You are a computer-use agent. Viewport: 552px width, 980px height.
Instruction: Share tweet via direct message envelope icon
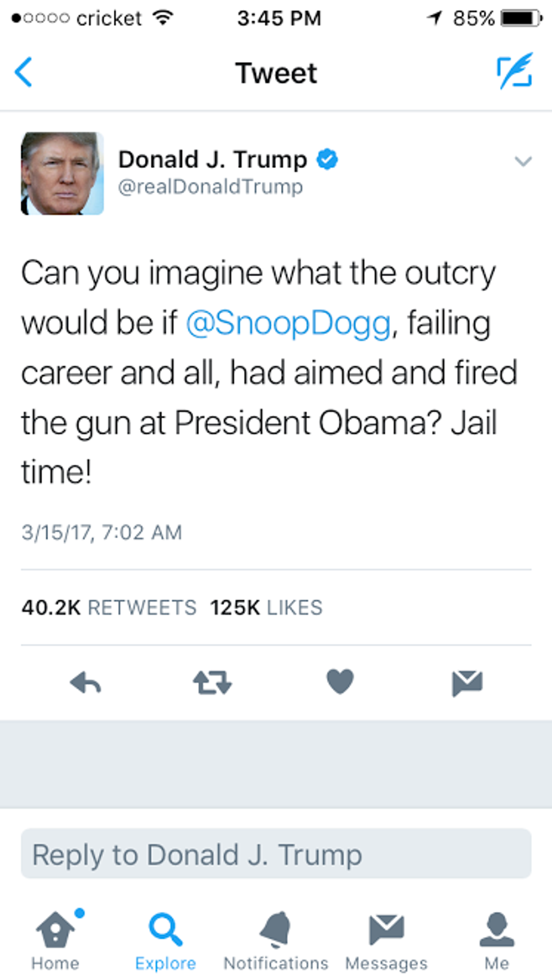coord(467,682)
